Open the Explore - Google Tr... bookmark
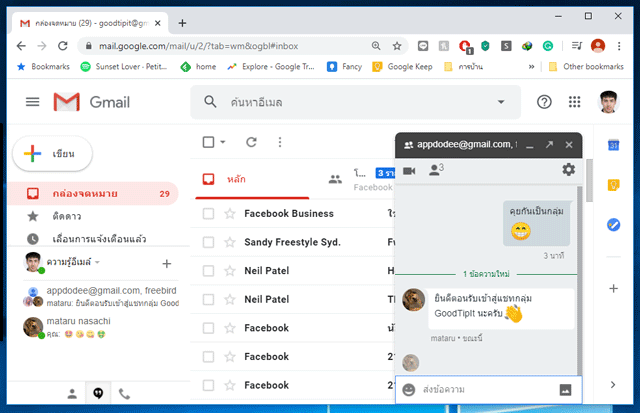640x413 pixels. tap(271, 67)
